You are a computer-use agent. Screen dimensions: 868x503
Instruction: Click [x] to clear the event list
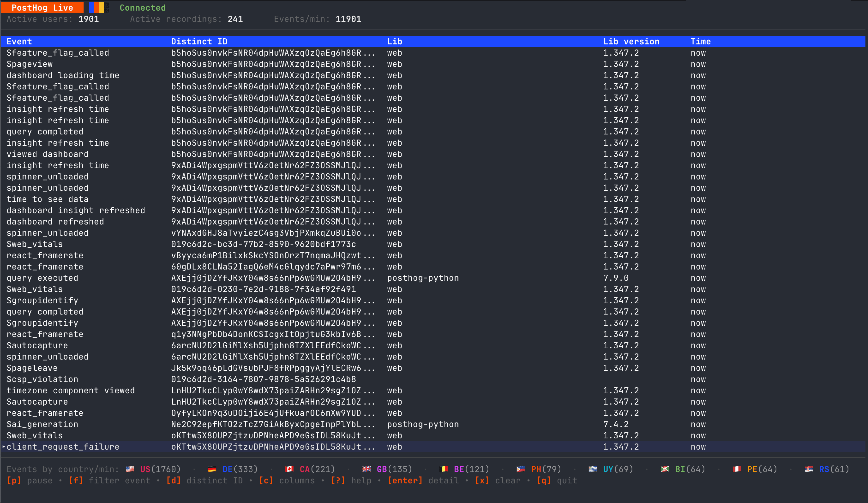pos(482,480)
